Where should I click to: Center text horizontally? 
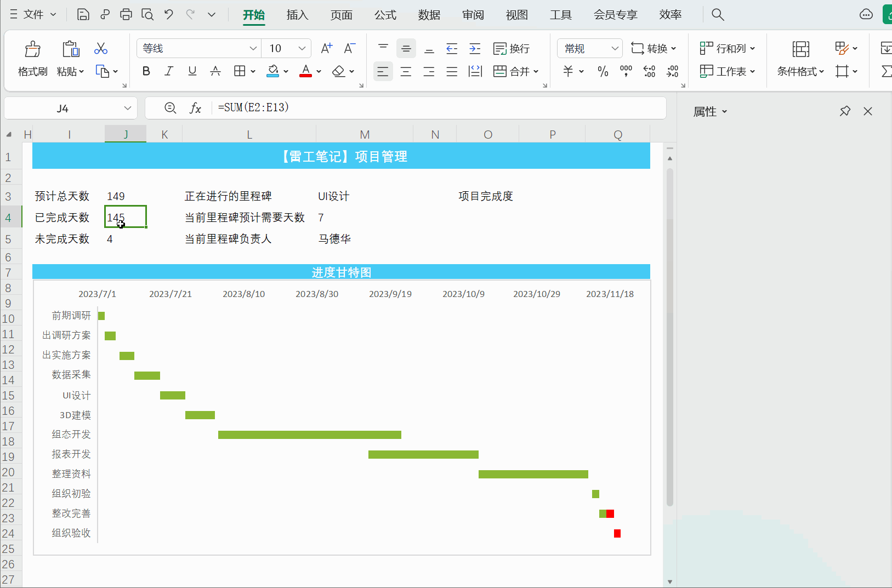[406, 71]
